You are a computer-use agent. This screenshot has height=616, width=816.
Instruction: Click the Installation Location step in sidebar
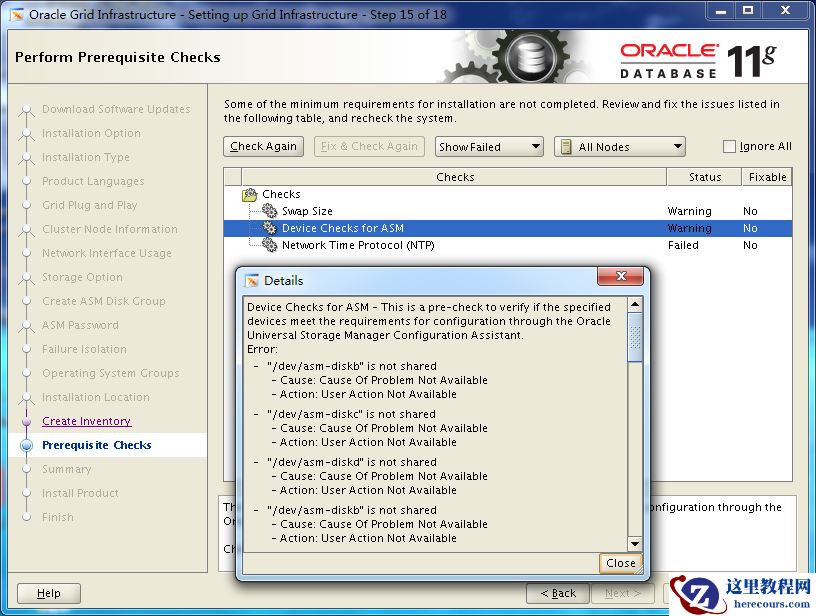point(96,397)
